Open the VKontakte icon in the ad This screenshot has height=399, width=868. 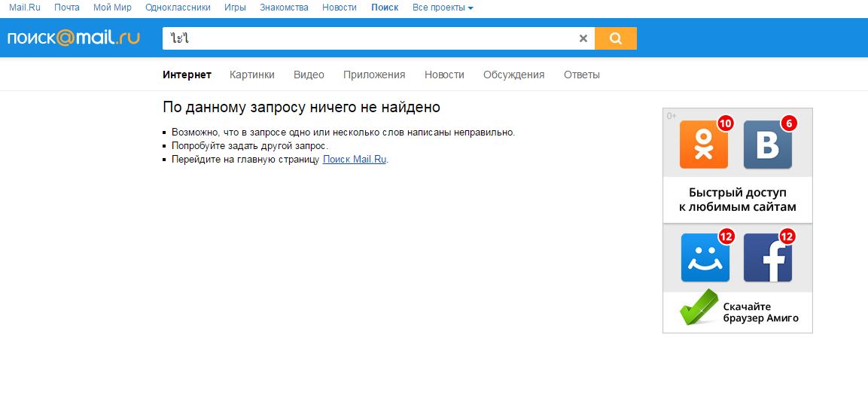[767, 145]
